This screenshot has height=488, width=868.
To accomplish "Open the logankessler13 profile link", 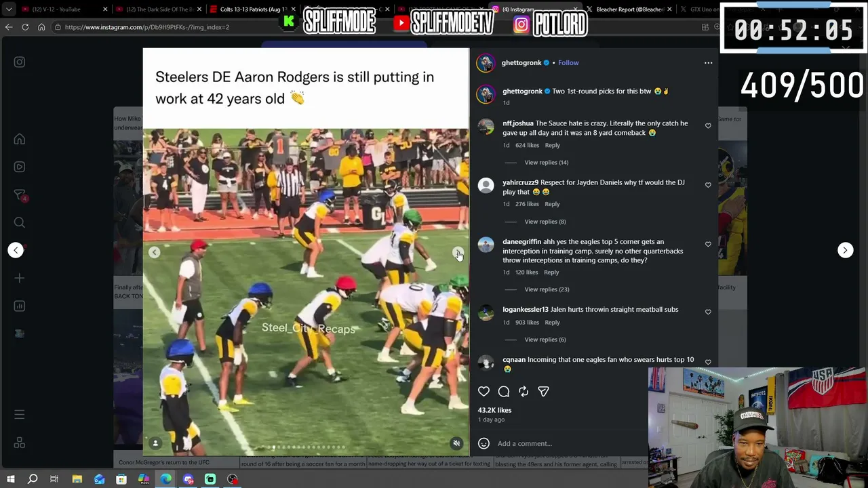I will (526, 310).
